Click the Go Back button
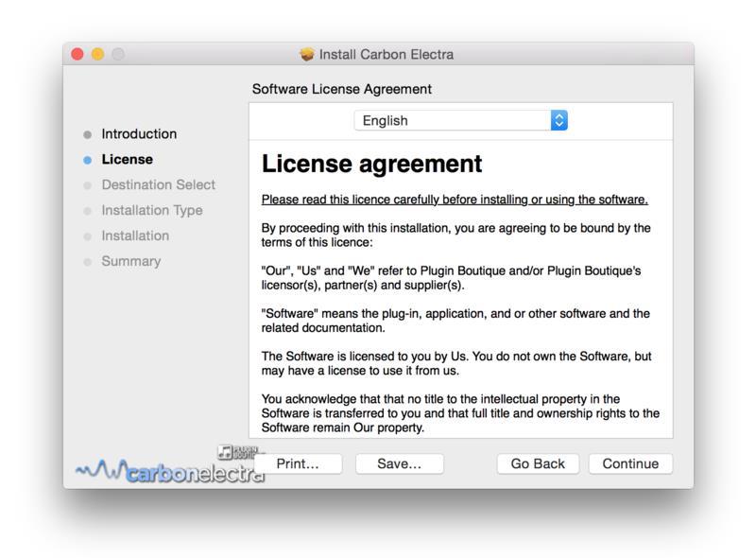The image size is (756, 558). pyautogui.click(x=538, y=463)
